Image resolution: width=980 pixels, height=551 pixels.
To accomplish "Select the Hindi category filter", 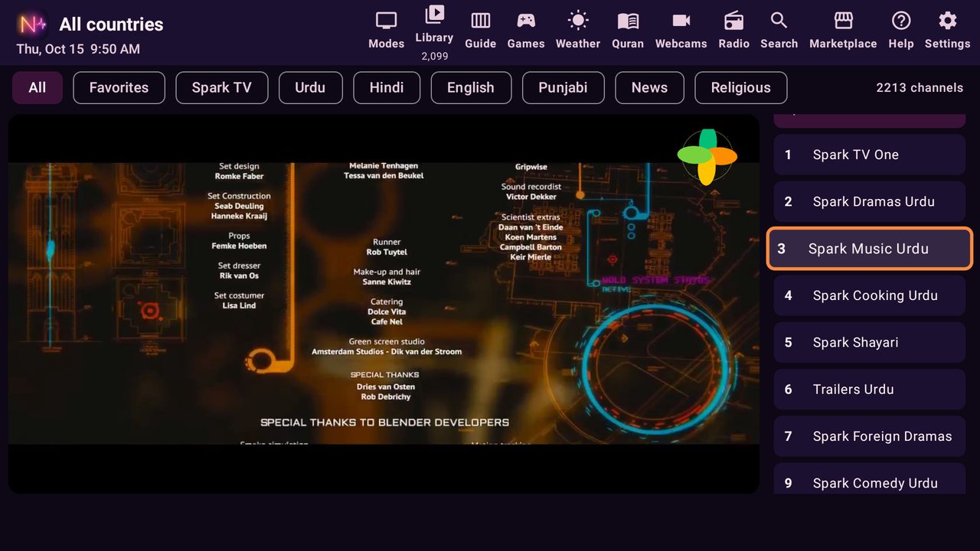I will 387,88.
